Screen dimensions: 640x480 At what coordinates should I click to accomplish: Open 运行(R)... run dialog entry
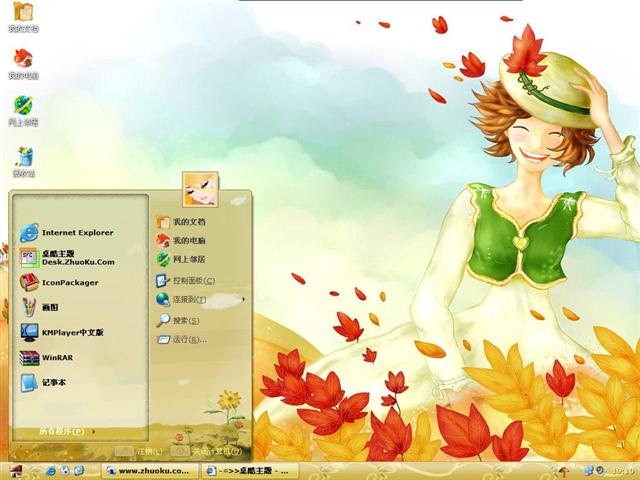pyautogui.click(x=182, y=339)
